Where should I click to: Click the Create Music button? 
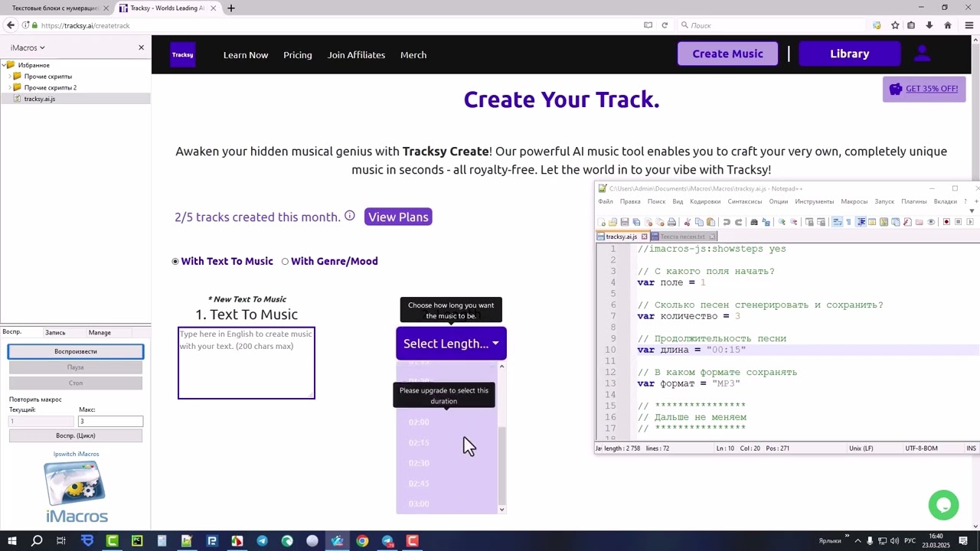[x=728, y=54]
